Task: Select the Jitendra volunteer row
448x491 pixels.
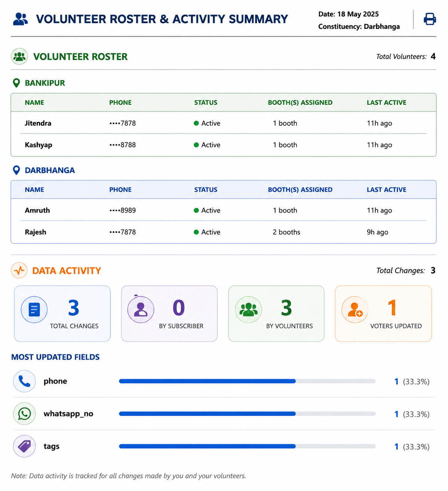Action: point(224,123)
